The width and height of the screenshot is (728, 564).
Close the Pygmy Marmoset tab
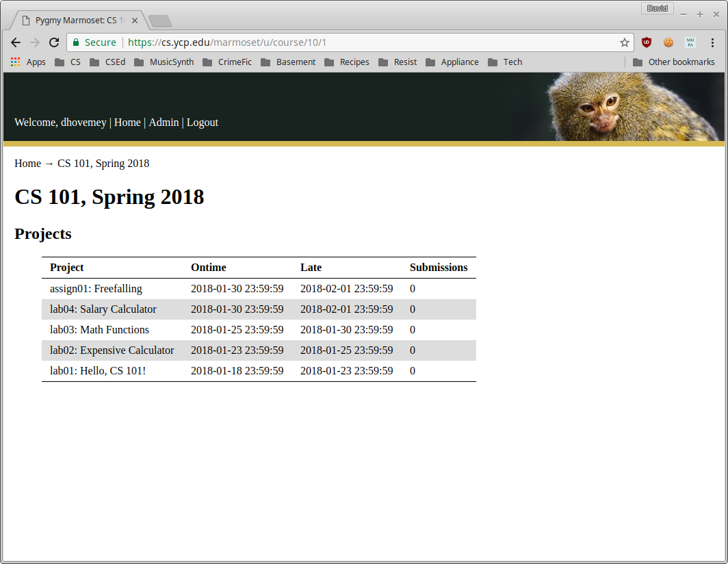click(135, 21)
